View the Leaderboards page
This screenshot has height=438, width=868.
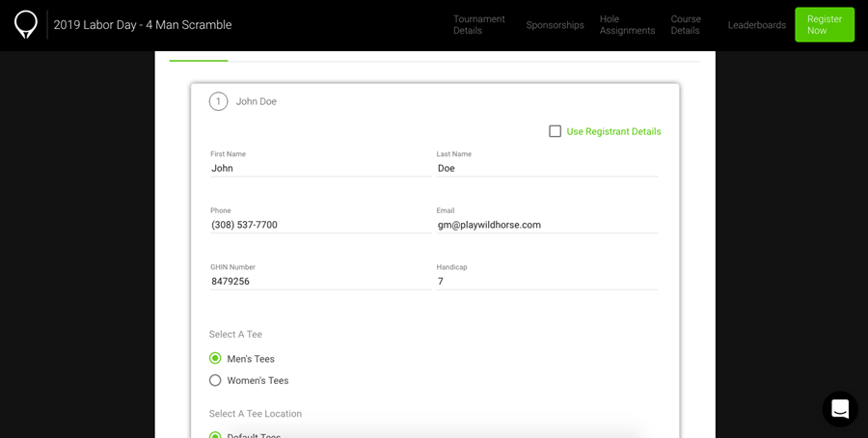(756, 25)
